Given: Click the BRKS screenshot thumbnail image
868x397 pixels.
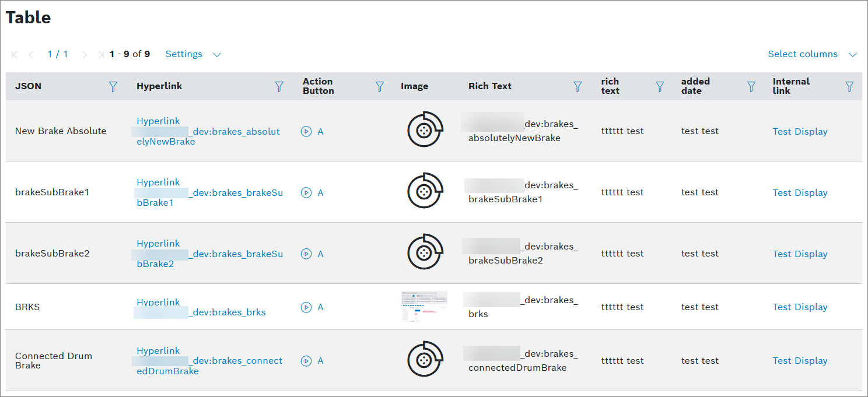Looking at the screenshot, I should click(424, 307).
